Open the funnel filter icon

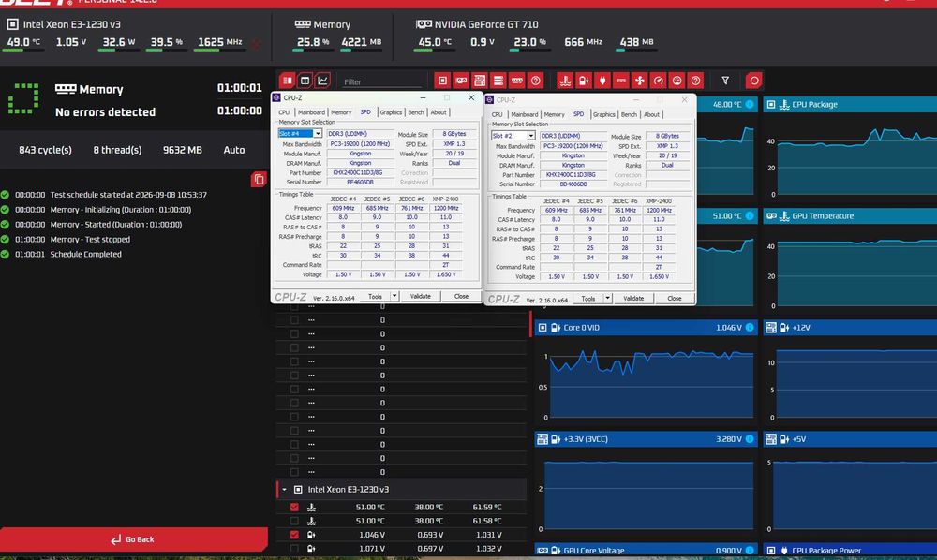coord(725,81)
